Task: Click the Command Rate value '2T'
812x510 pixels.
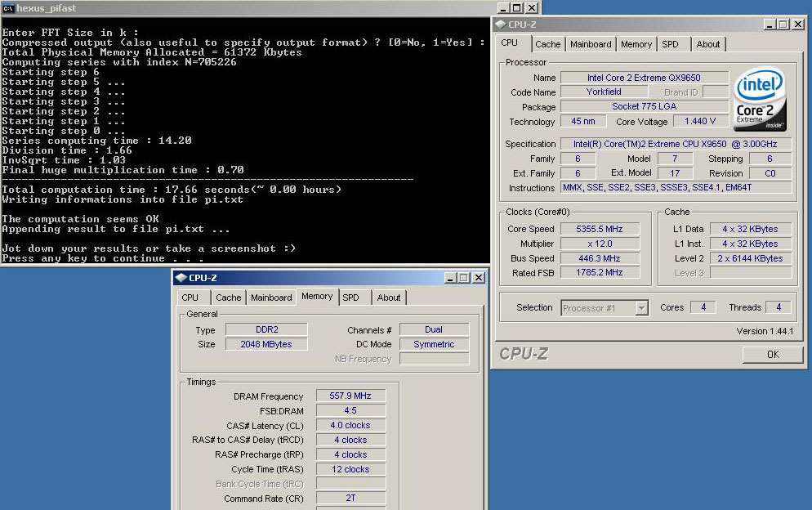Action: point(350,498)
